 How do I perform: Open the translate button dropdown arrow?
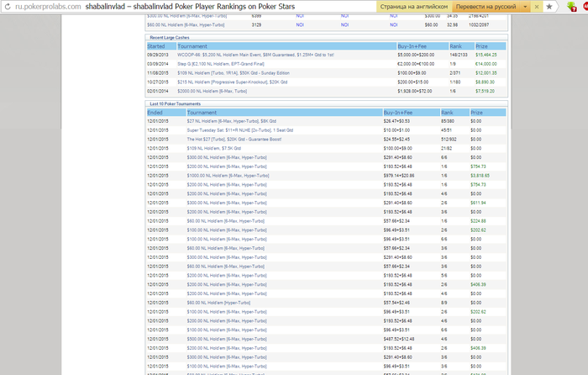[525, 6]
